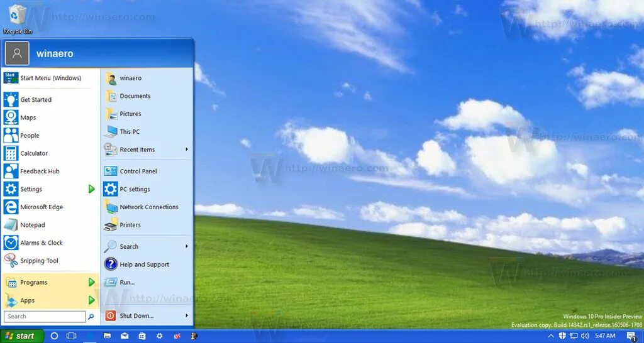Open the winaero user folder

tap(147, 78)
